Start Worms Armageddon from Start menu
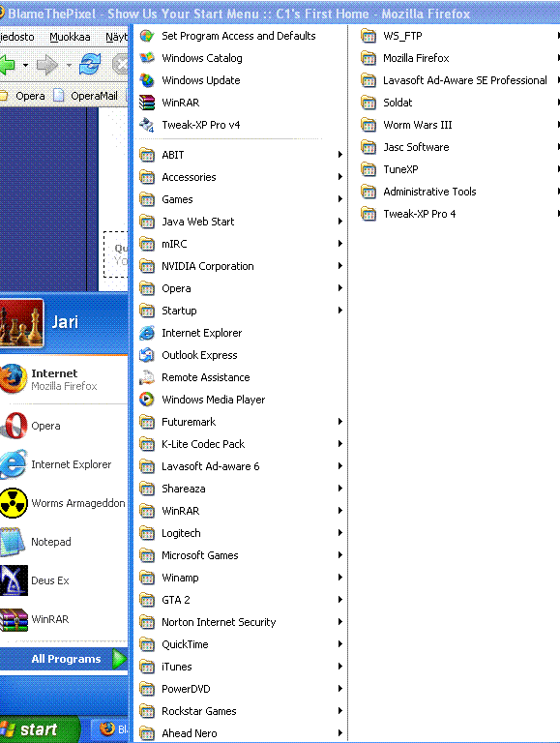Screen dimensions: 560x743 [64, 503]
